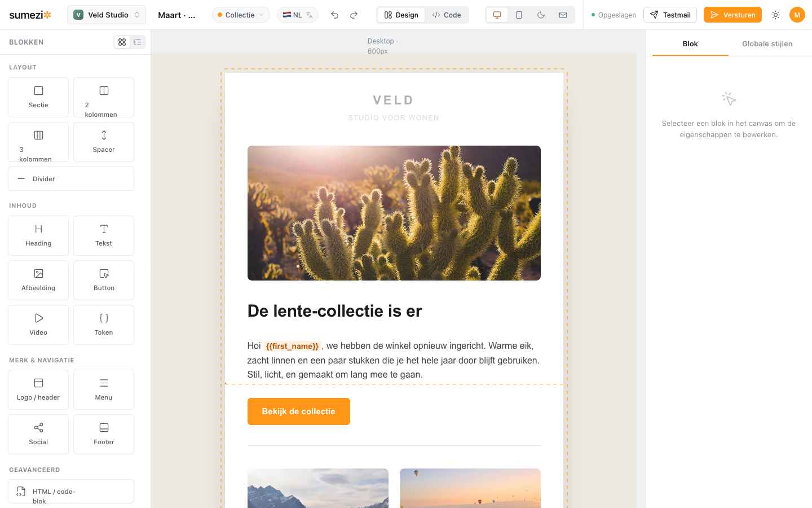Add an Afbeelding block
This screenshot has height=508, width=812.
tap(38, 280)
